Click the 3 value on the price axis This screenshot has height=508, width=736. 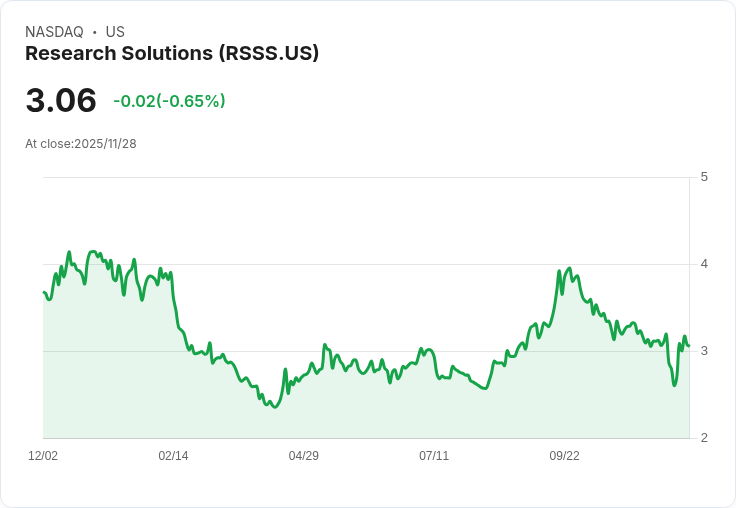(704, 351)
